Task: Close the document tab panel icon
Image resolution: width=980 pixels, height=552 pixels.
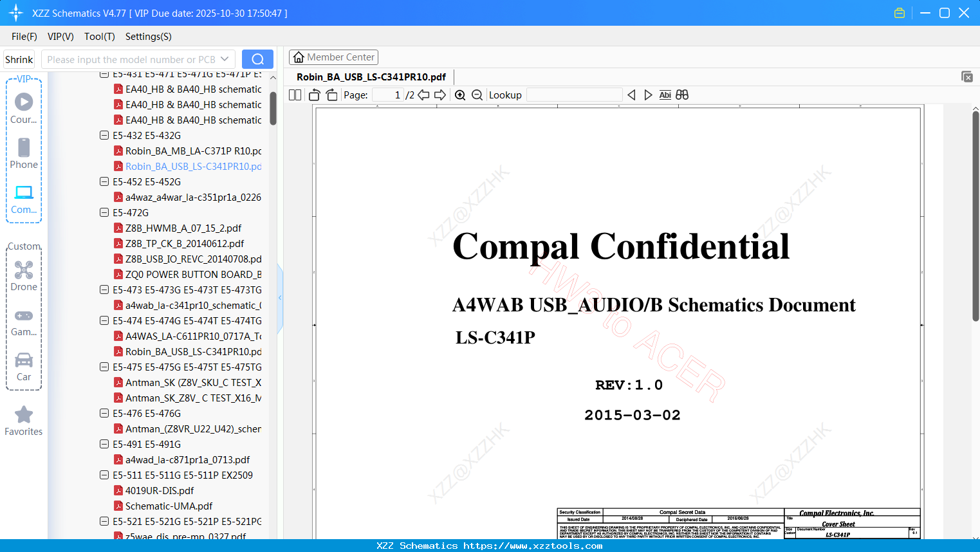Action: coord(967,77)
